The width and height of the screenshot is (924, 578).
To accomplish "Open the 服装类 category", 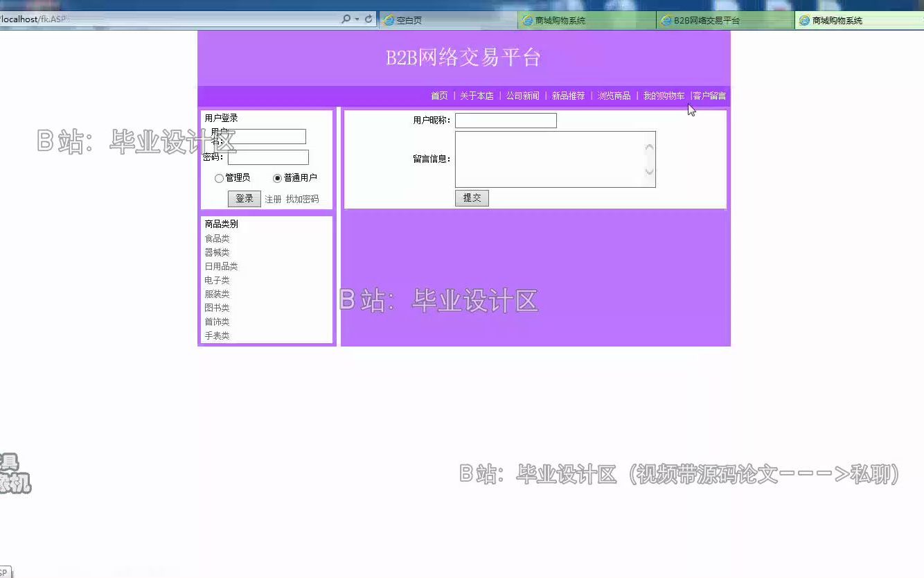I will coord(217,294).
